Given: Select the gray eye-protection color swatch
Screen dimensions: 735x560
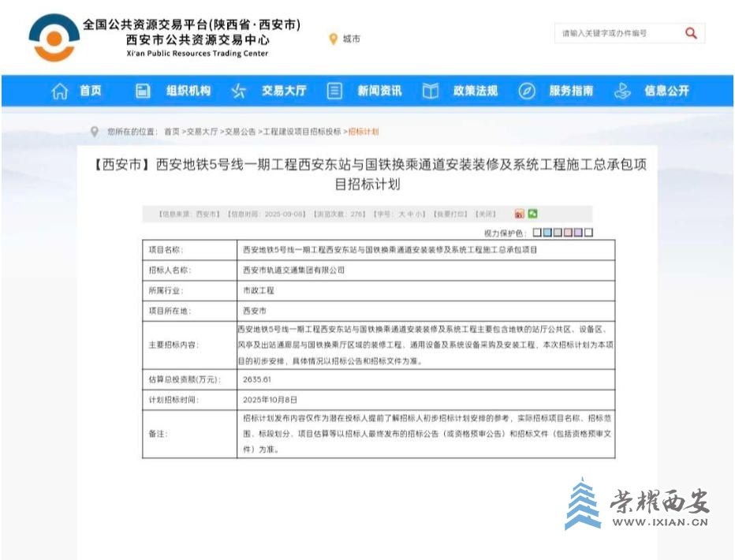Looking at the screenshot, I should [558, 233].
